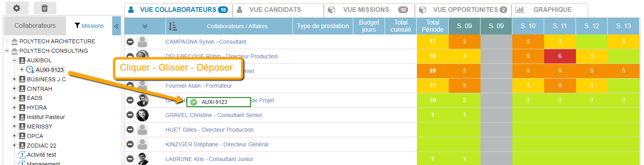Expand the BUSINESS J.C. tree node
The height and width of the screenshot is (165, 644).
pos(14,79)
